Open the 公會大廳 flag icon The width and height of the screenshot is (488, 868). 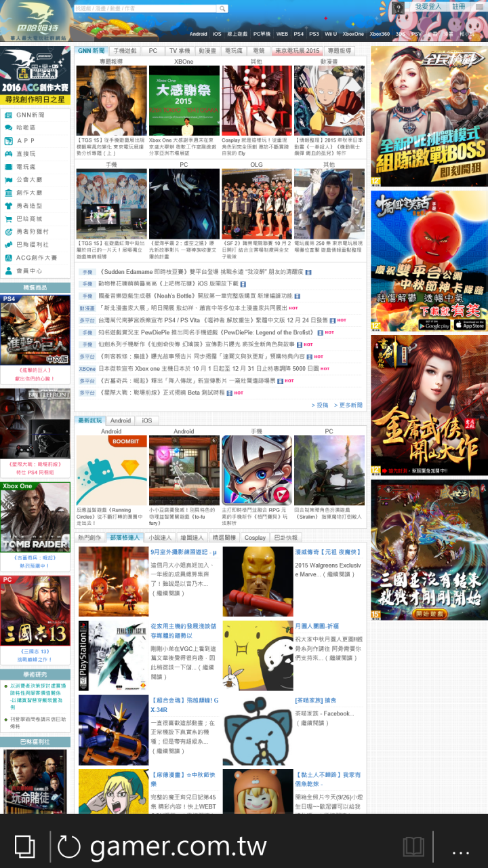[x=9, y=180]
